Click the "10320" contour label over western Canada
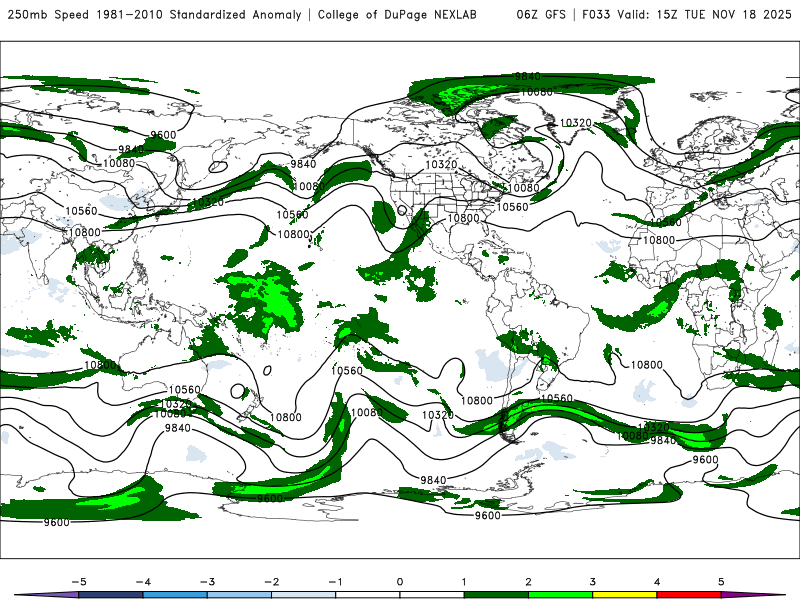The height and width of the screenshot is (600, 800). 441,164
